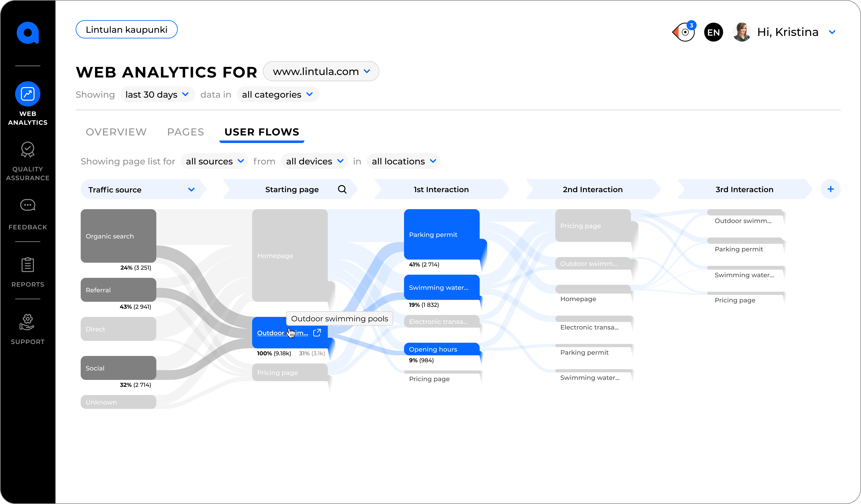Click the search icon in Starting page
Viewport: 861px width, 504px height.
(x=342, y=189)
